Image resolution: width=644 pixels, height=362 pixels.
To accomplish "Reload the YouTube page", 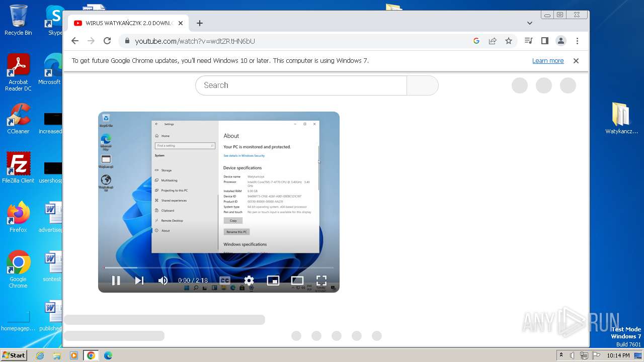I will 107,41.
